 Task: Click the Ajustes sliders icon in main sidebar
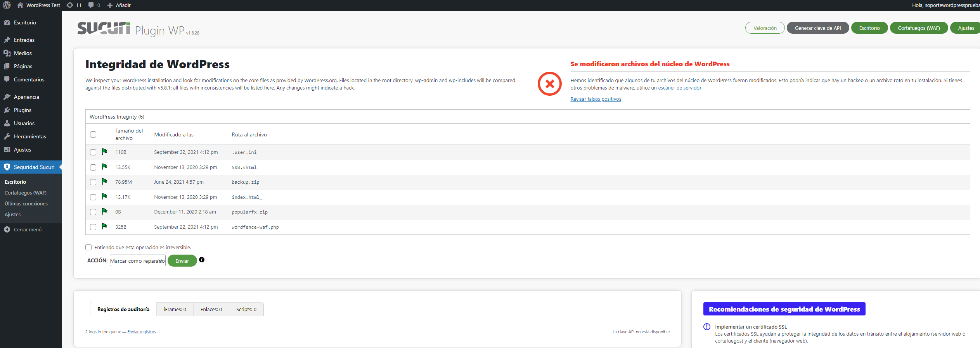coord(7,150)
